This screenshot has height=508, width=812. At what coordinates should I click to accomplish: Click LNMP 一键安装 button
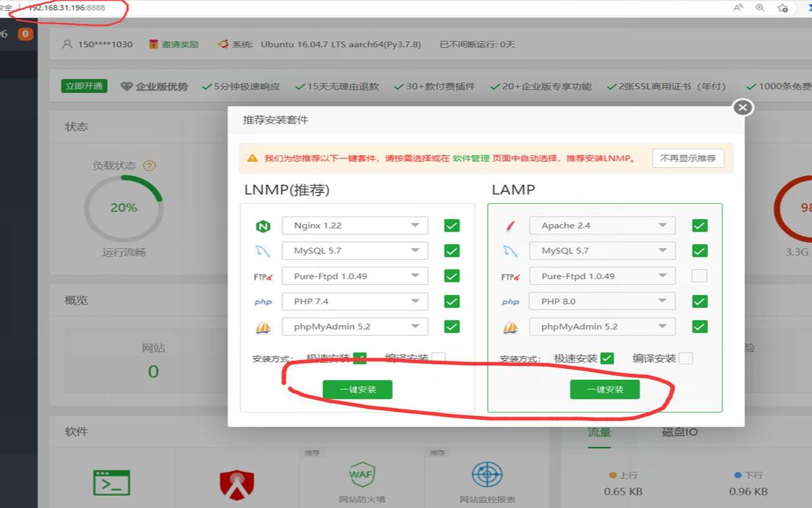[x=357, y=390]
